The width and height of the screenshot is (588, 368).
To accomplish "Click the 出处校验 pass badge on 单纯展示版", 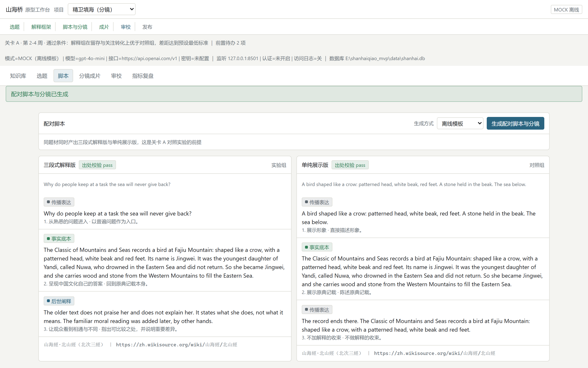I will pos(350,165).
